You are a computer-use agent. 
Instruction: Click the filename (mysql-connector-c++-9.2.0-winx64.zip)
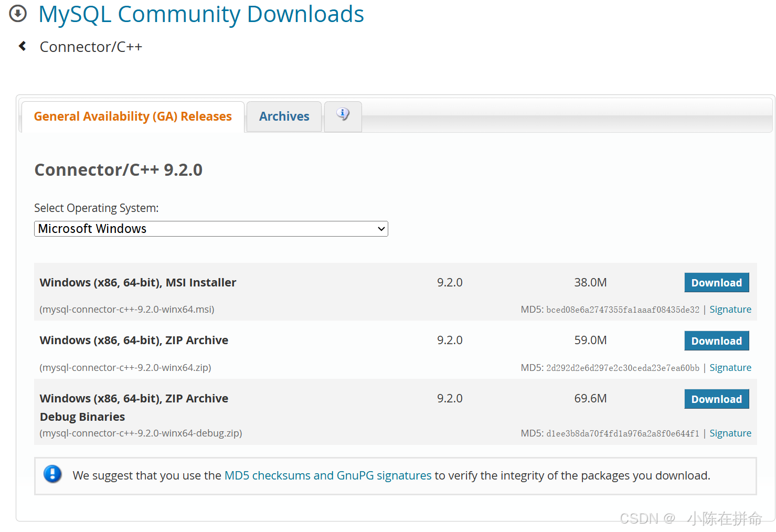point(125,368)
